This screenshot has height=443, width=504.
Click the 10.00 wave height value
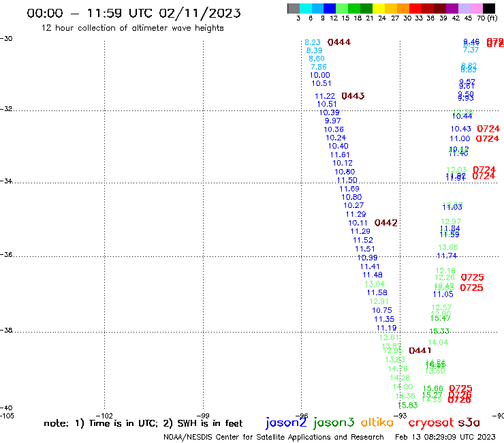[x=320, y=75]
